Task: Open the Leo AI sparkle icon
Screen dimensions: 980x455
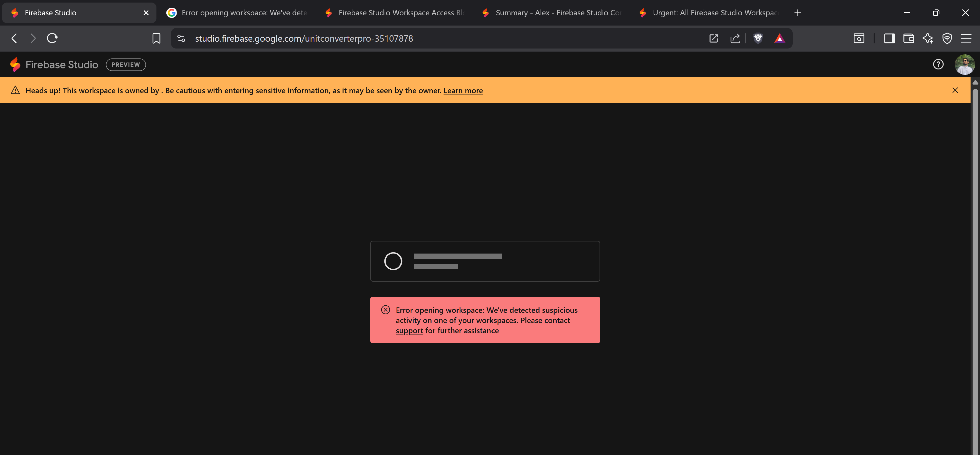Action: coord(927,38)
